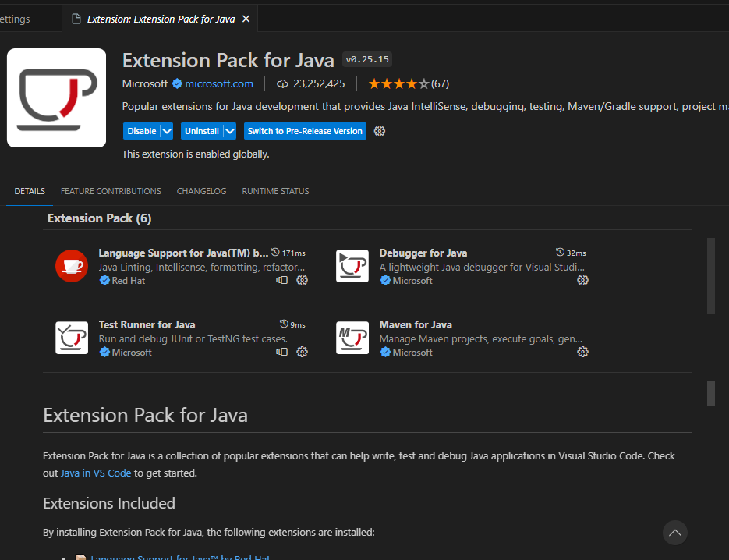Click 'This extension is enabled globally.' text

[196, 154]
